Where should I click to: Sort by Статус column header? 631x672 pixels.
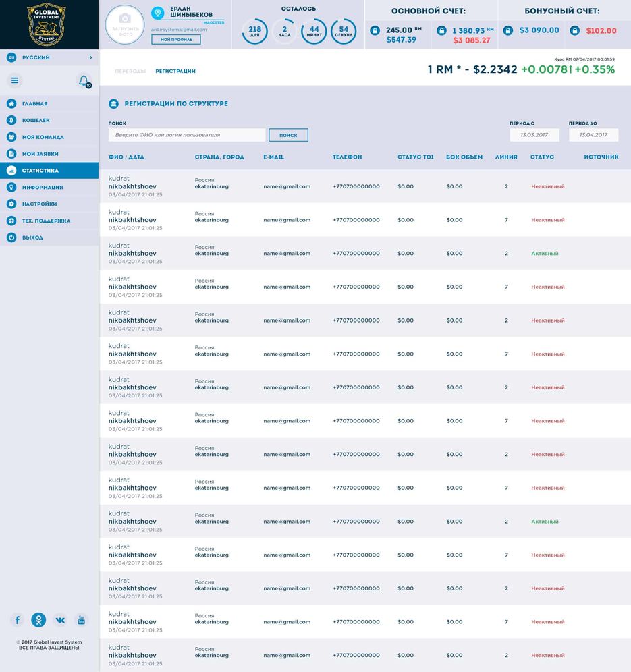[x=543, y=157]
